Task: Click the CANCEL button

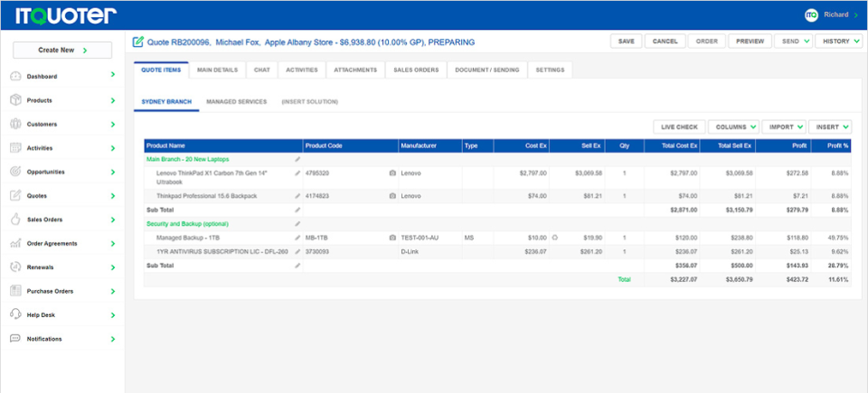Action: tap(665, 41)
